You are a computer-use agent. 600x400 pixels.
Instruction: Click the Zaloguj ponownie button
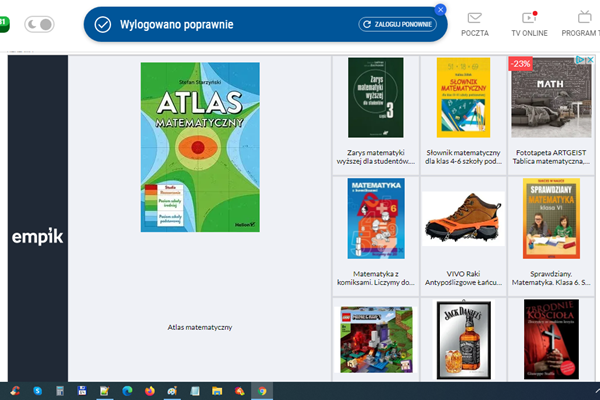397,24
